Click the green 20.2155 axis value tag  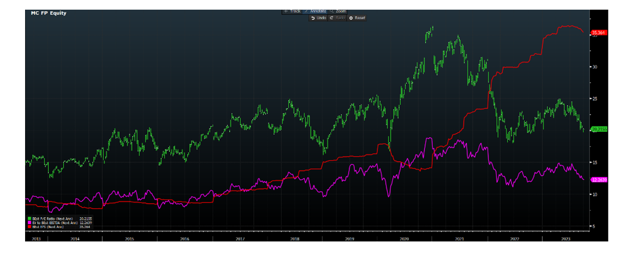click(x=598, y=129)
